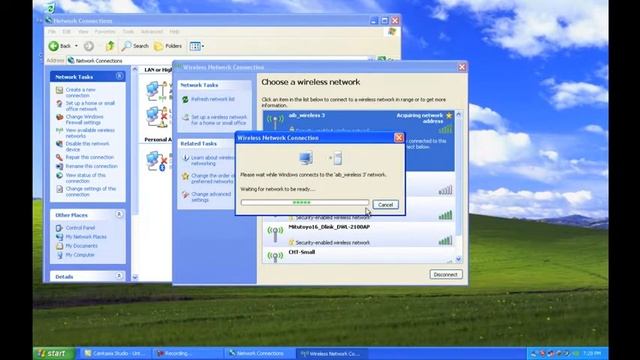This screenshot has height=360, width=640.
Task: Click Change Windows Firewall settings
Action: coord(84,120)
